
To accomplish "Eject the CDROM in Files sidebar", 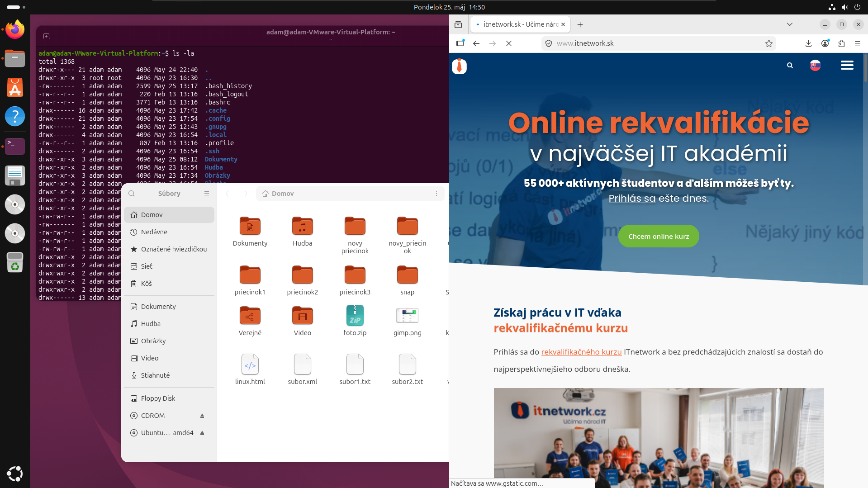I will pos(202,416).
